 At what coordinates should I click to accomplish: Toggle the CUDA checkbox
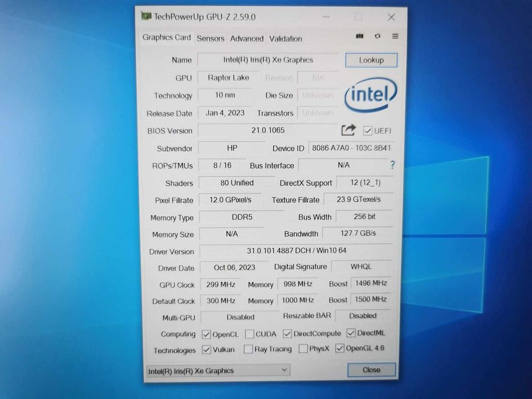[x=249, y=334]
